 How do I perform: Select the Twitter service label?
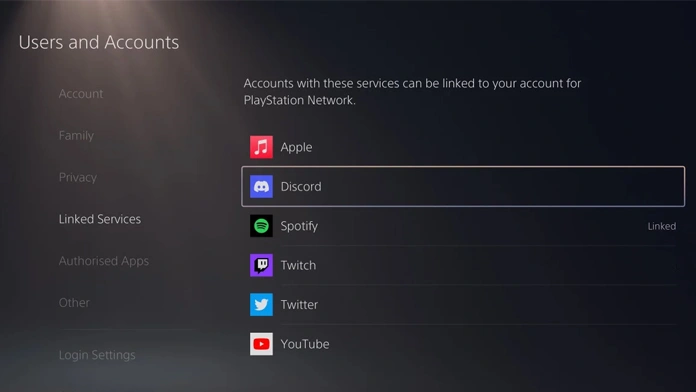click(x=299, y=305)
